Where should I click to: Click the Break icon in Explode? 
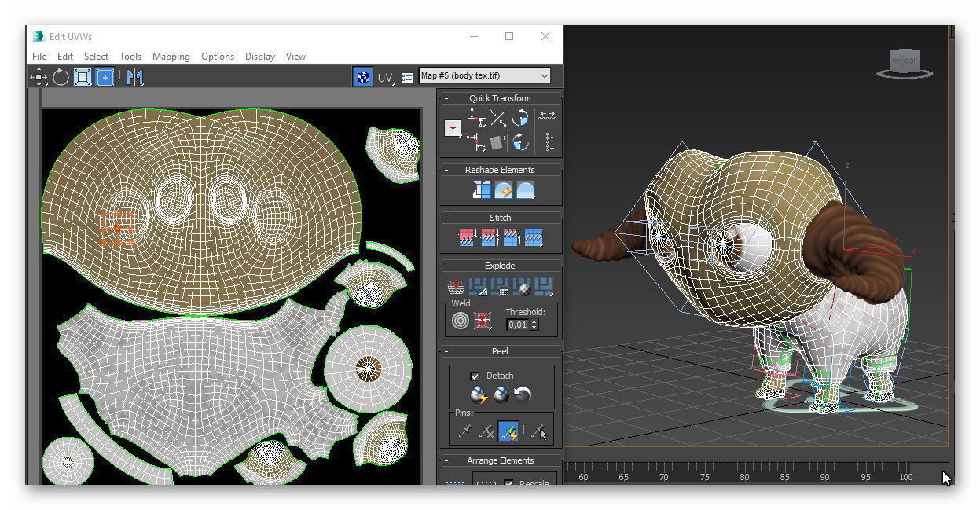[x=456, y=287]
